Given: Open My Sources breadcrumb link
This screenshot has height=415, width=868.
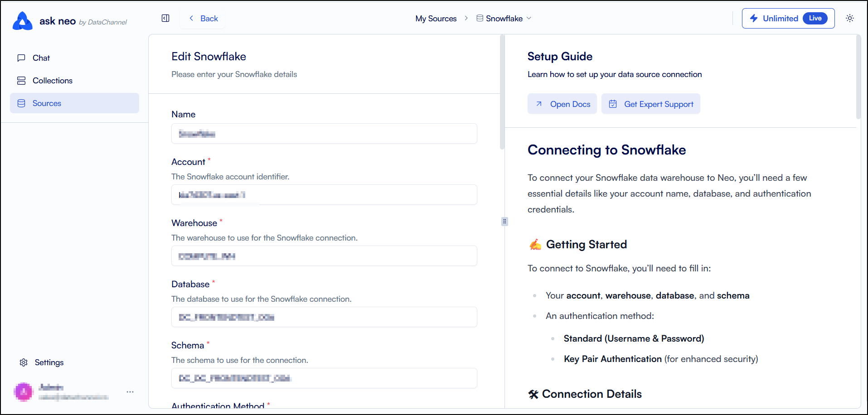Looking at the screenshot, I should pyautogui.click(x=436, y=19).
